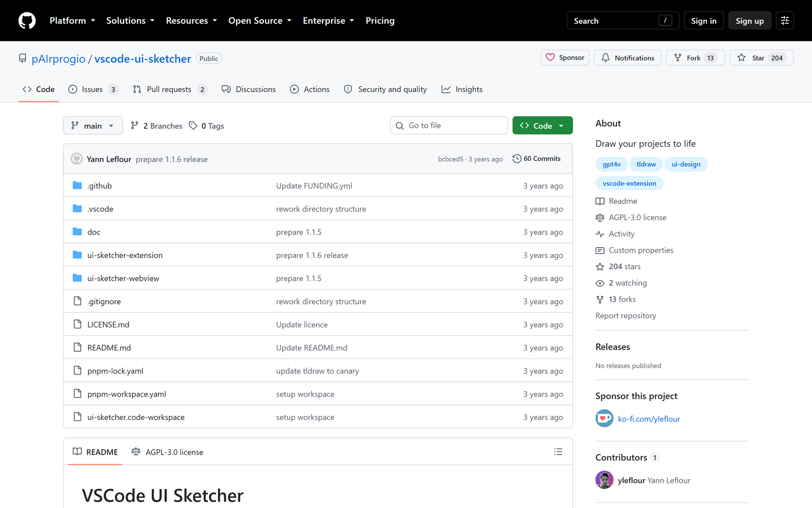The height and width of the screenshot is (508, 812).
Task: Click Sign up
Action: (749, 20)
